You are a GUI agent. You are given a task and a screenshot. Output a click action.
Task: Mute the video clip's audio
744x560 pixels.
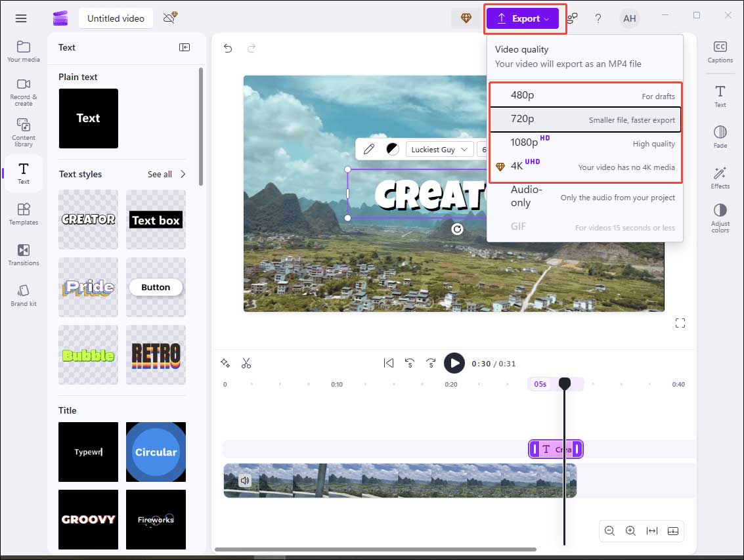pyautogui.click(x=245, y=480)
